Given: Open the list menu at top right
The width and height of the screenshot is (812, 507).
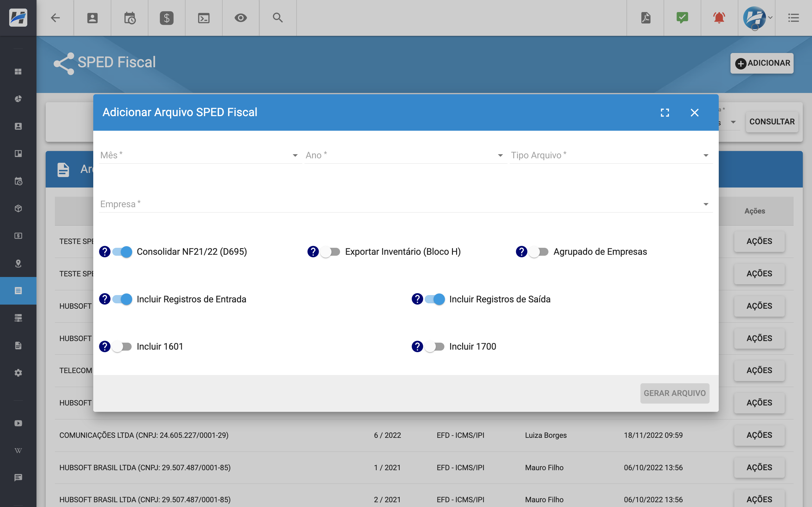Looking at the screenshot, I should pyautogui.click(x=793, y=18).
